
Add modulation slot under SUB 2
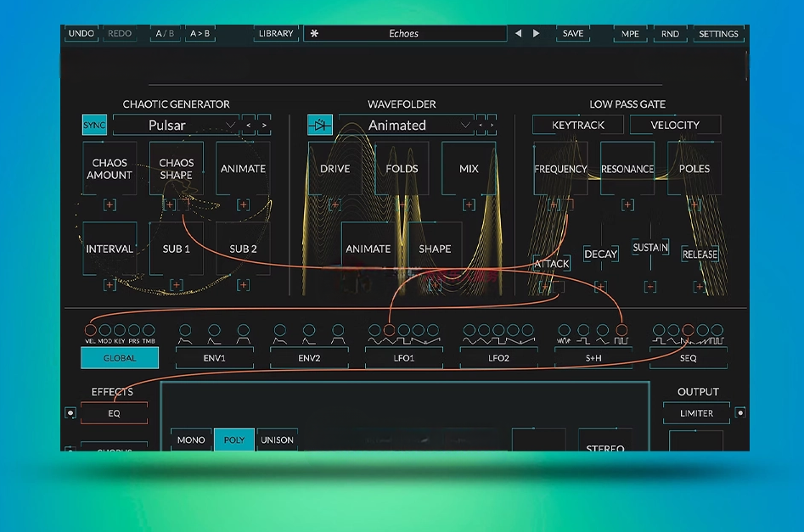click(243, 285)
